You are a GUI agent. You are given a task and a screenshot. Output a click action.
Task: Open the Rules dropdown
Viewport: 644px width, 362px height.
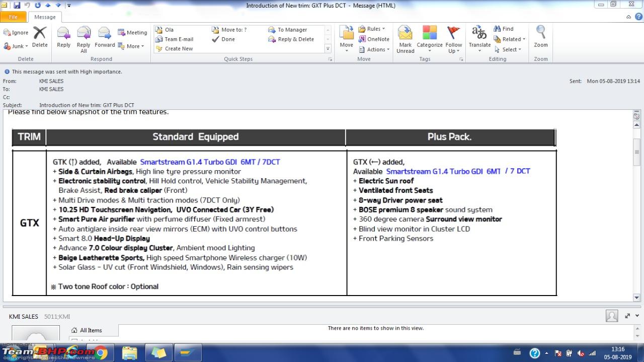tap(372, 29)
